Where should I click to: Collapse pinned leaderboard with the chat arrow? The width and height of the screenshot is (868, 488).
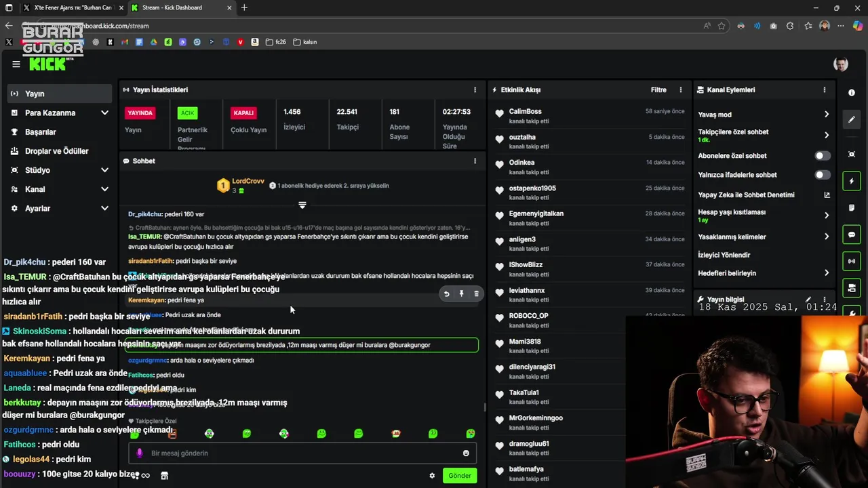(x=302, y=205)
